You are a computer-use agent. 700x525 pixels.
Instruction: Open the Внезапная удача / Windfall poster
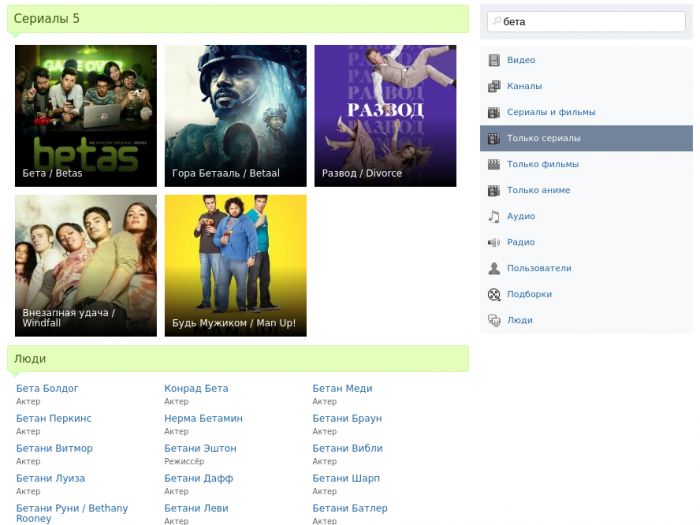[86, 266]
